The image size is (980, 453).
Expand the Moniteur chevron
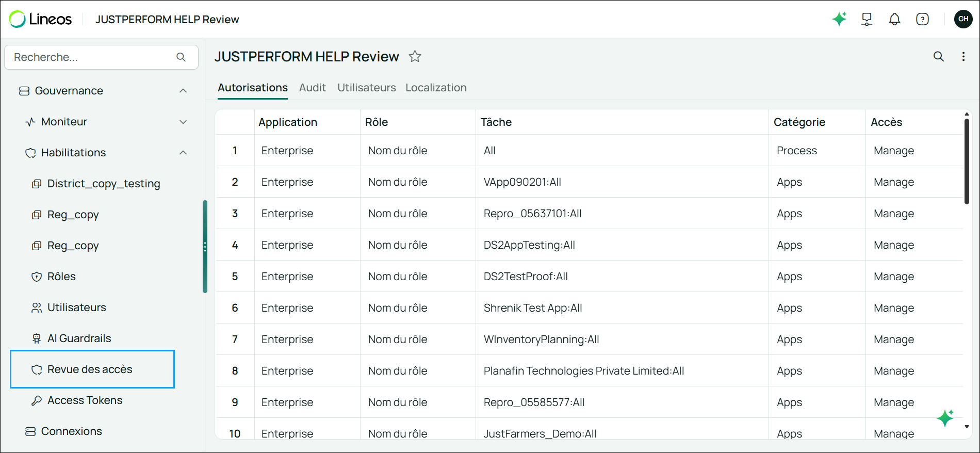(183, 122)
